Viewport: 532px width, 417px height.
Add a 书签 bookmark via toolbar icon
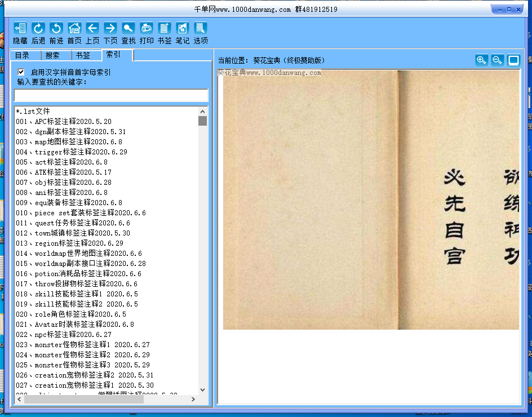coord(164,29)
